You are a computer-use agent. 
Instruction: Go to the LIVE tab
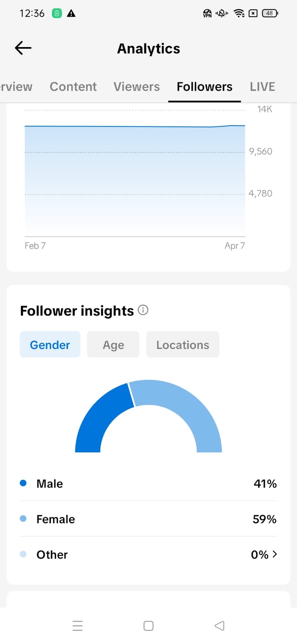click(x=262, y=87)
